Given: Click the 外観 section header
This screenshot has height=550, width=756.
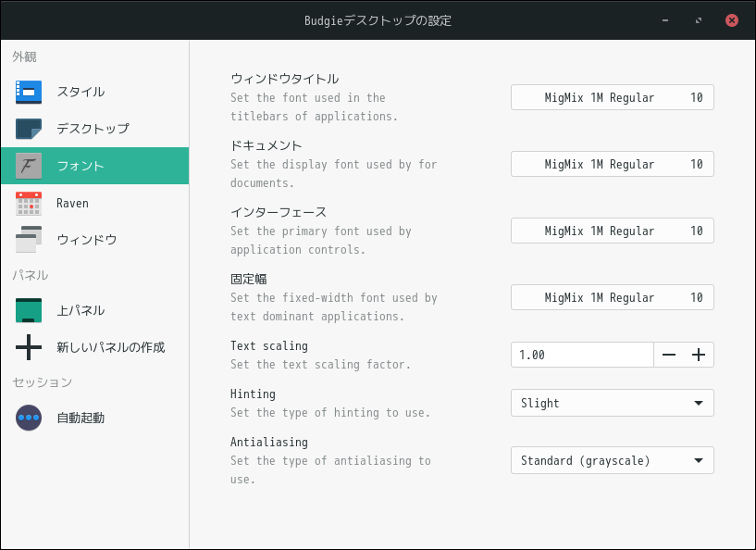Looking at the screenshot, I should tap(24, 56).
